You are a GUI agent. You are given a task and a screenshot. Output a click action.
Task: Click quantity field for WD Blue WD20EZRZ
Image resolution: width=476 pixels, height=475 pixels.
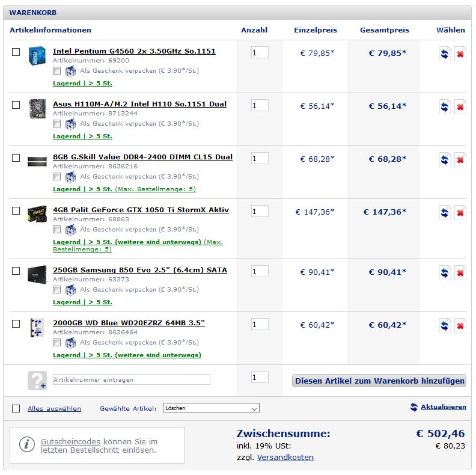260,324
